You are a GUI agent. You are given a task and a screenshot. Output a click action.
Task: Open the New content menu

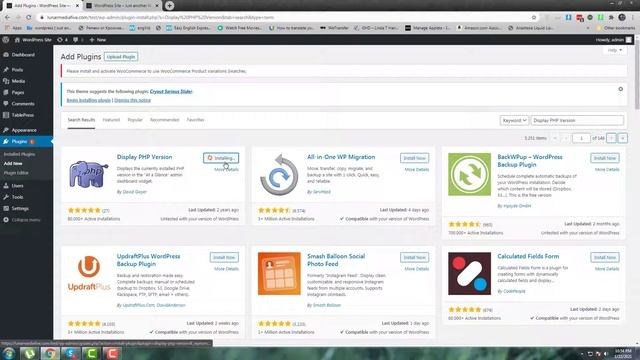click(98, 40)
